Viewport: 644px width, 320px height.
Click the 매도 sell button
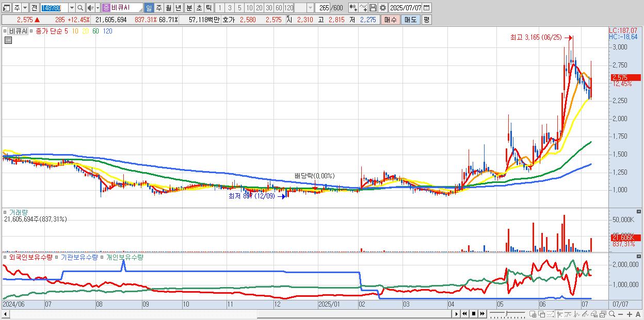coord(410,20)
